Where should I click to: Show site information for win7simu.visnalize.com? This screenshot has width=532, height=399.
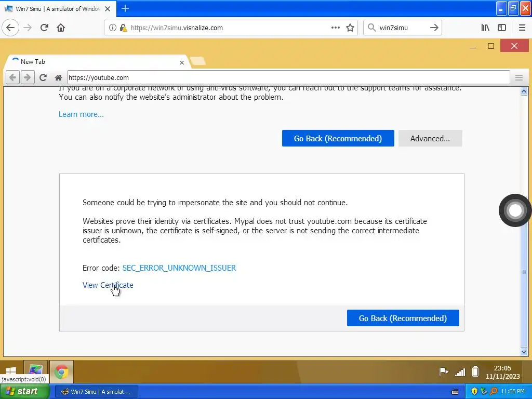click(112, 28)
